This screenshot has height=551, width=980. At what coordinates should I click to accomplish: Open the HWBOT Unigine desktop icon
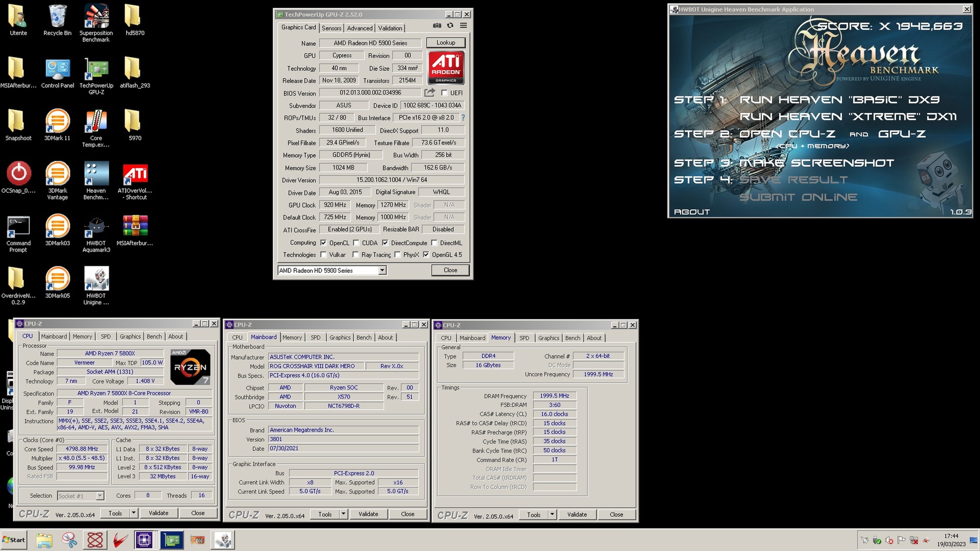[x=96, y=285]
